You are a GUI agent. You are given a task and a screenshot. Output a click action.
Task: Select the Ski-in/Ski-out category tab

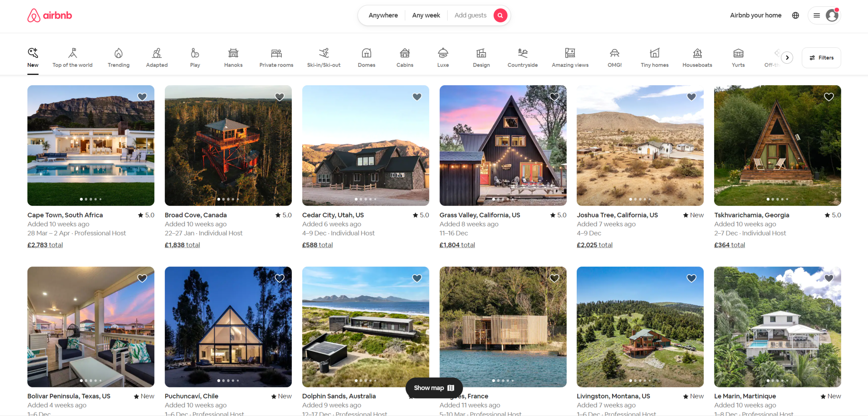[x=324, y=57]
